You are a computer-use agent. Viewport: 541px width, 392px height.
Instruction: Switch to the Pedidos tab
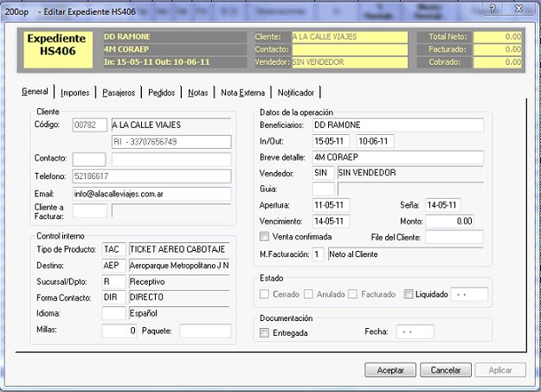click(162, 93)
